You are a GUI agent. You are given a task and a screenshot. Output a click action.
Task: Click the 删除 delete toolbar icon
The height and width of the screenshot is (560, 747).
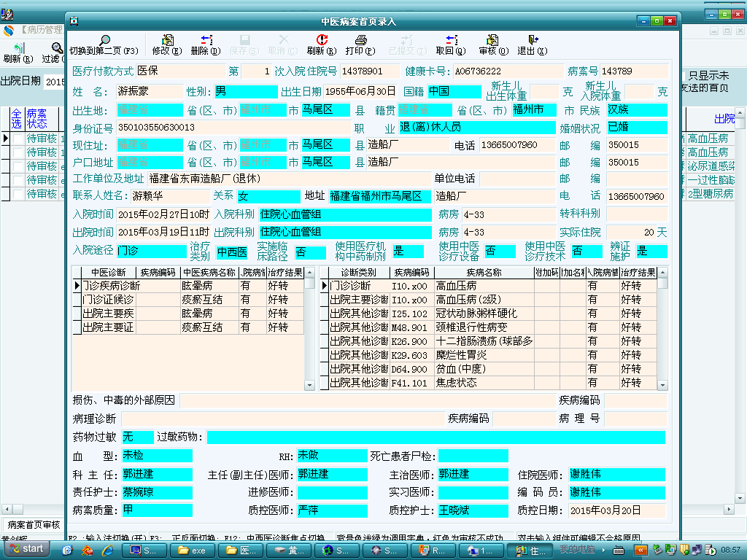point(206,39)
